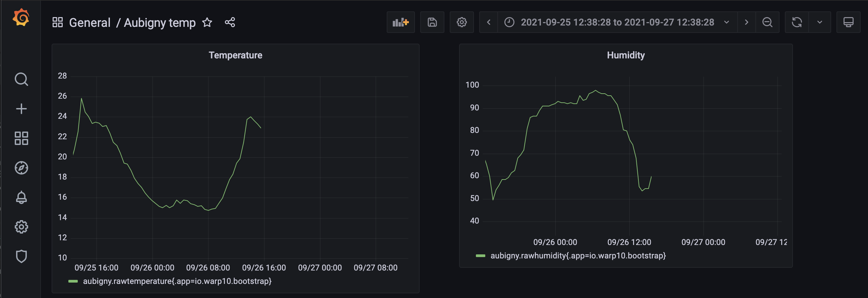The width and height of the screenshot is (868, 298).
Task: Click the Create plus icon in sidebar
Action: pyautogui.click(x=21, y=109)
